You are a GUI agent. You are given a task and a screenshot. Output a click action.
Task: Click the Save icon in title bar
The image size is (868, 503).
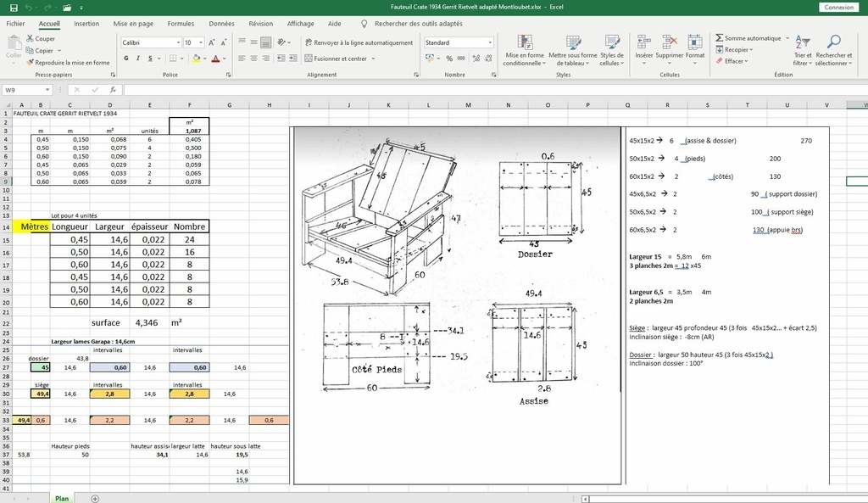[x=14, y=7]
